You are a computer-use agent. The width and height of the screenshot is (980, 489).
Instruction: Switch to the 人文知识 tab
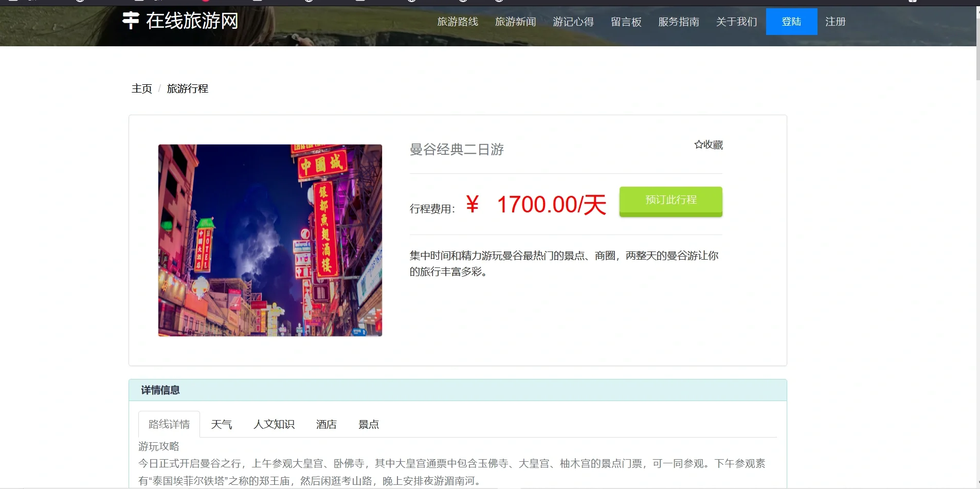click(274, 424)
